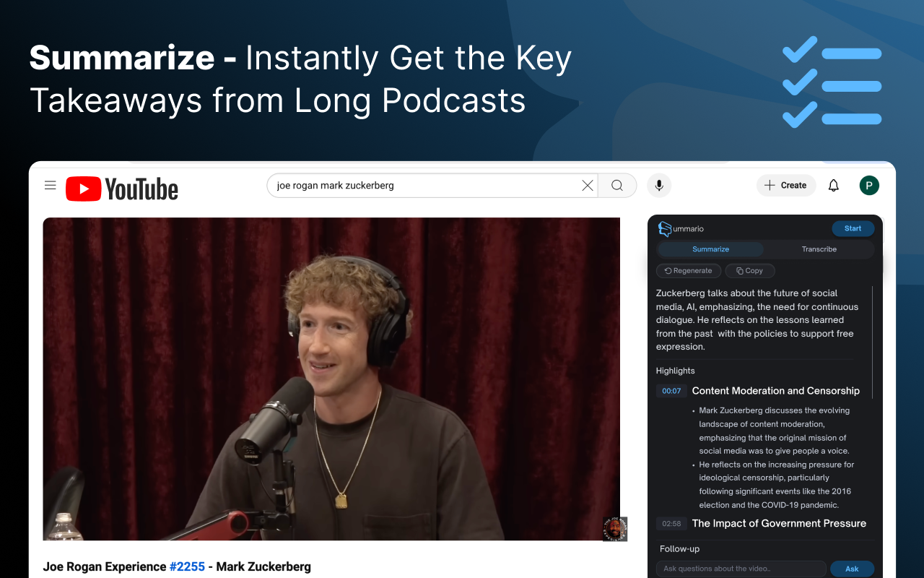Select 'The Impact of Government Pressure' heading
924x578 pixels.
click(x=779, y=524)
